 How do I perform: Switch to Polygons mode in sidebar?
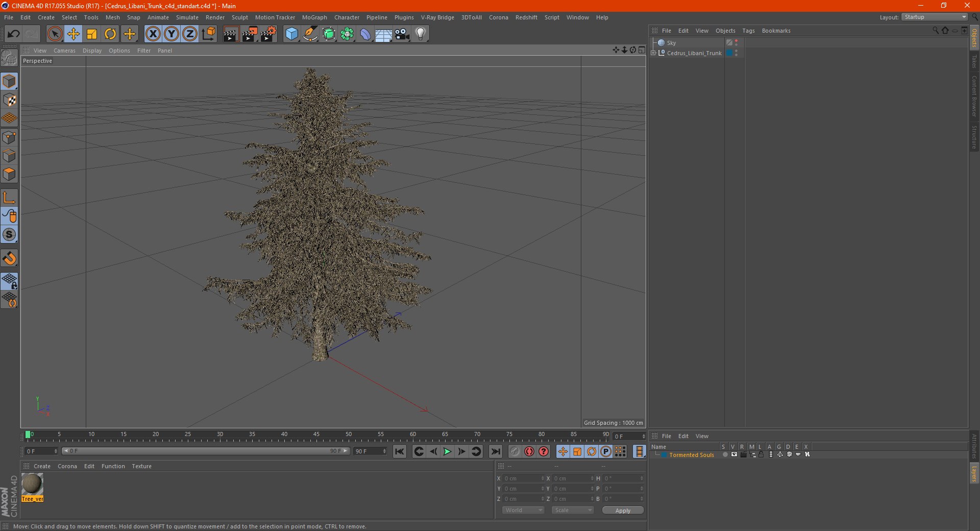pos(9,174)
